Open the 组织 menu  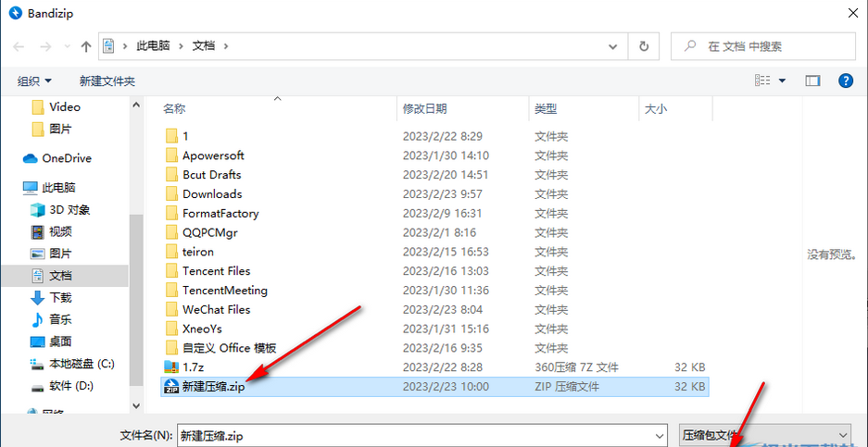coord(35,81)
